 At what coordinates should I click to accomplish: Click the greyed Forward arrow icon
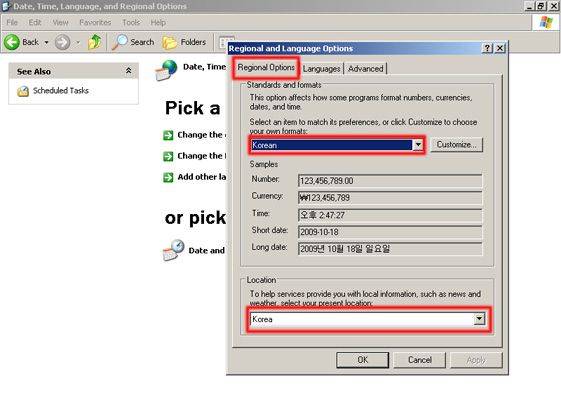pos(62,42)
